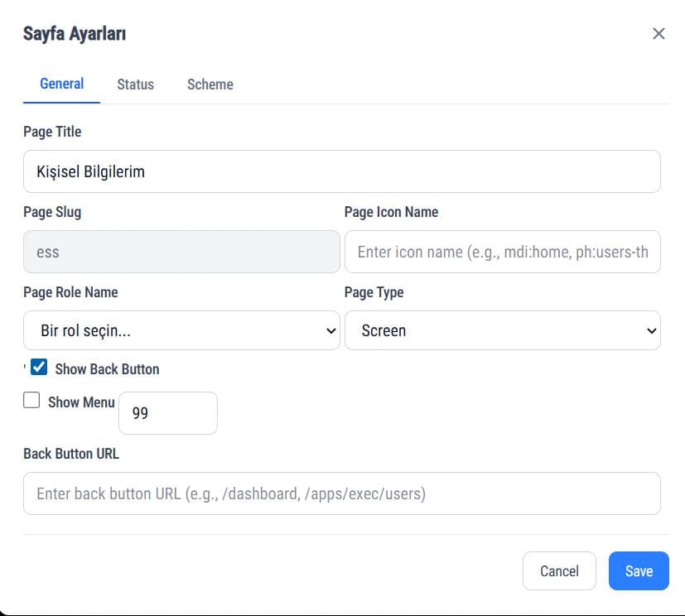
Task: Switch to the General tab
Action: coord(62,84)
